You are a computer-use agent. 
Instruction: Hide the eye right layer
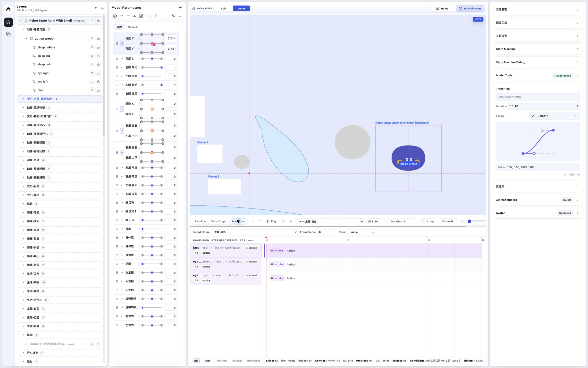coord(92,73)
